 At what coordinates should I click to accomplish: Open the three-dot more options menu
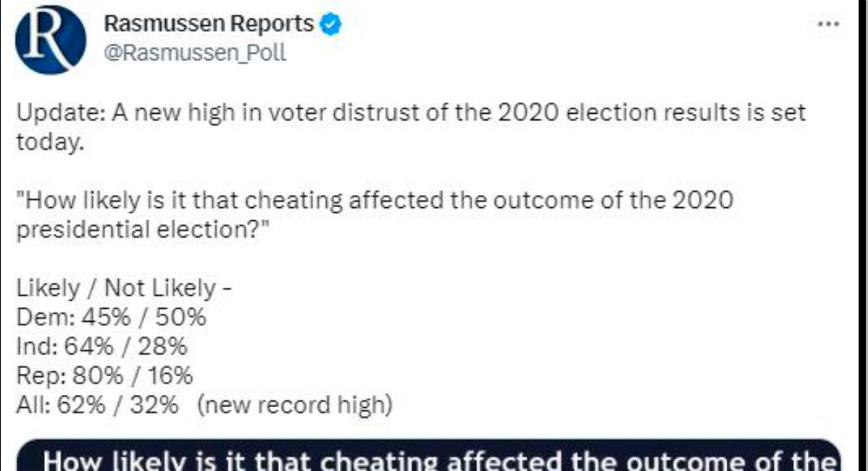pos(827,24)
